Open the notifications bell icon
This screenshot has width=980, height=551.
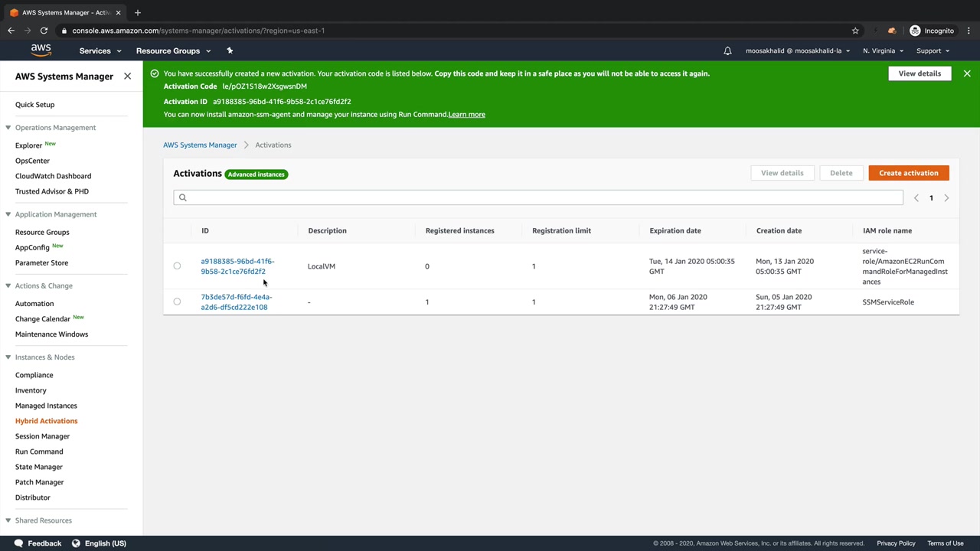click(727, 51)
